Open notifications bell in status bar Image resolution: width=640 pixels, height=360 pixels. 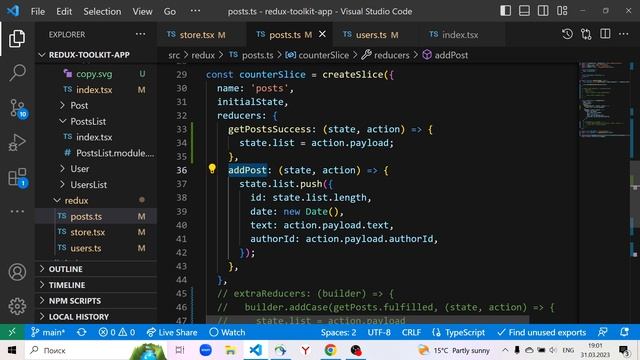pos(624,332)
